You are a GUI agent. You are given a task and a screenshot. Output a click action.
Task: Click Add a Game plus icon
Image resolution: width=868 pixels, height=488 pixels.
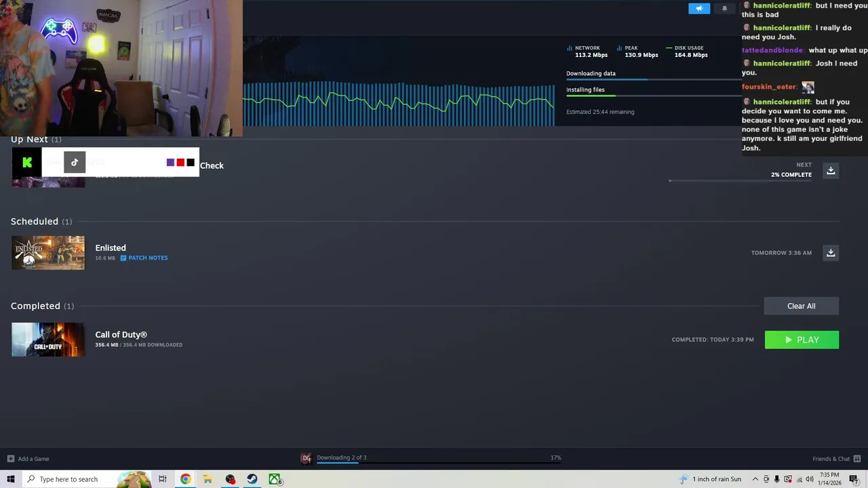[x=10, y=459]
